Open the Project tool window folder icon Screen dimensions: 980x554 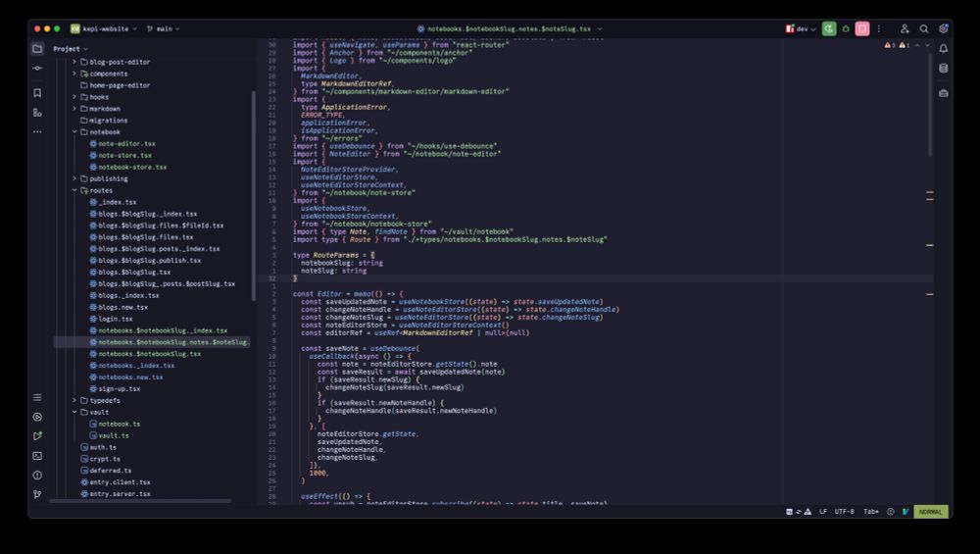[37, 49]
